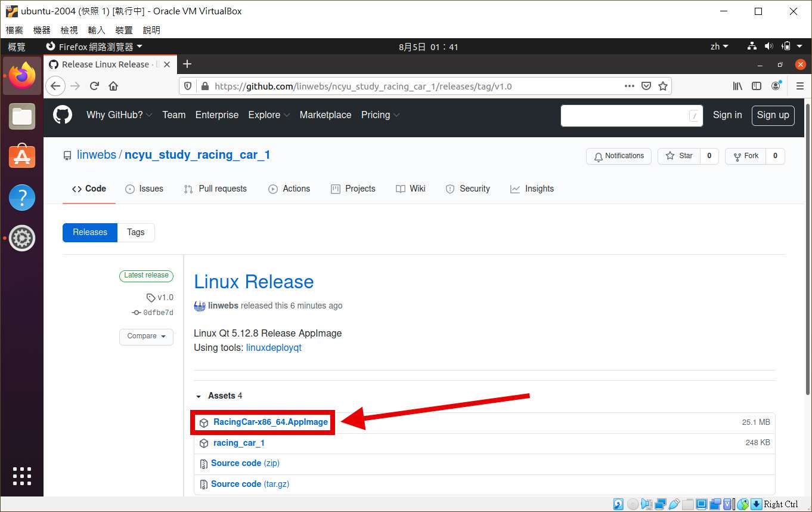Open Firefox hamburger menu

pyautogui.click(x=800, y=86)
